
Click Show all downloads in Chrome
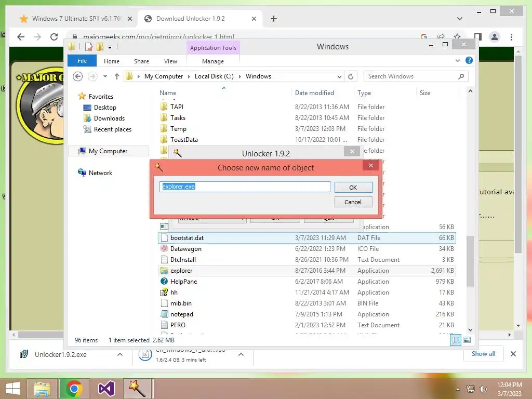click(483, 353)
